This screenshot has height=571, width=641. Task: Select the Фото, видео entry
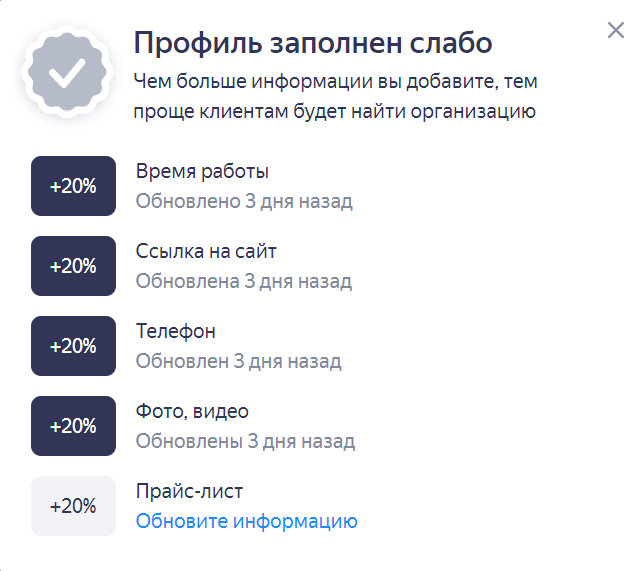(x=192, y=411)
